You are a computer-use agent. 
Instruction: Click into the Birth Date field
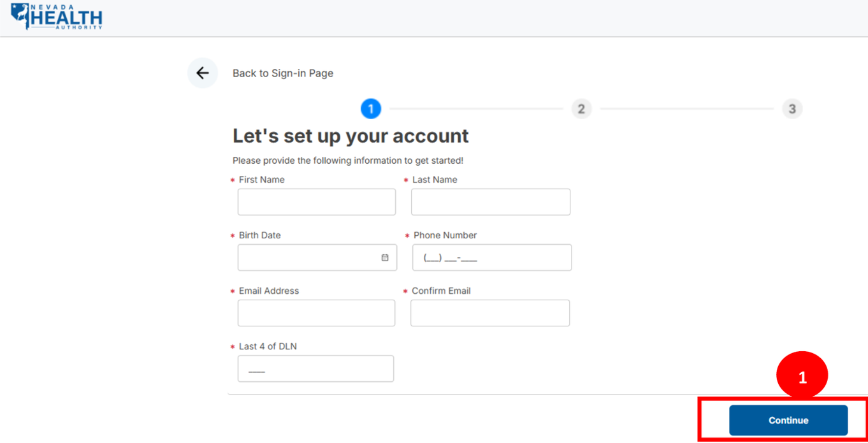[317, 258]
